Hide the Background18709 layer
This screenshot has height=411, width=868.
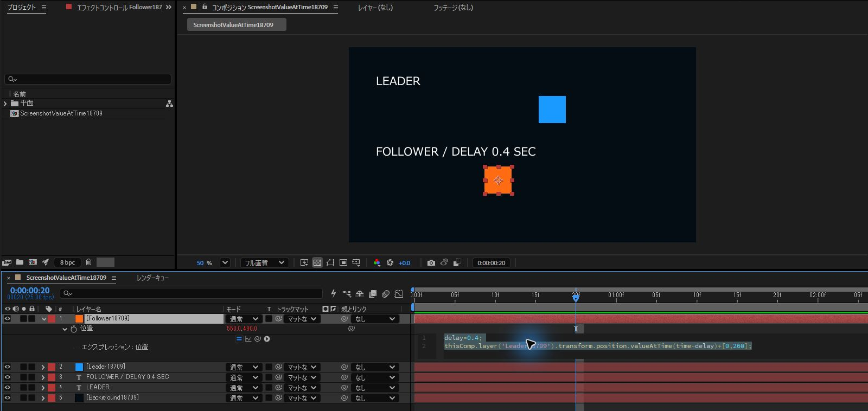point(8,398)
